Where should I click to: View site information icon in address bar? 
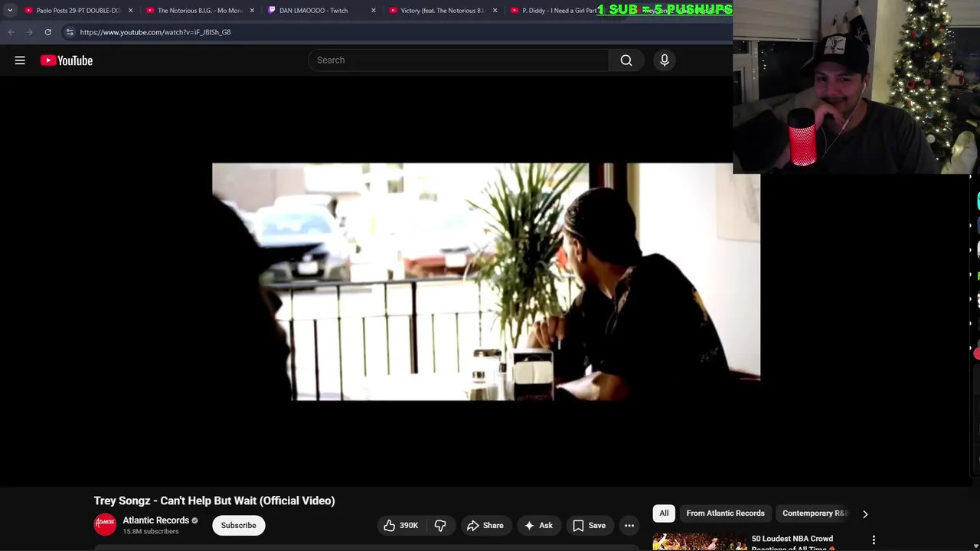pyautogui.click(x=70, y=32)
